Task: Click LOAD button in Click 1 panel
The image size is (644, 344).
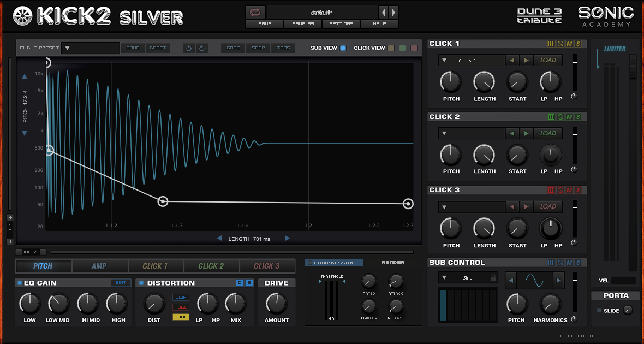Action: [x=548, y=61]
